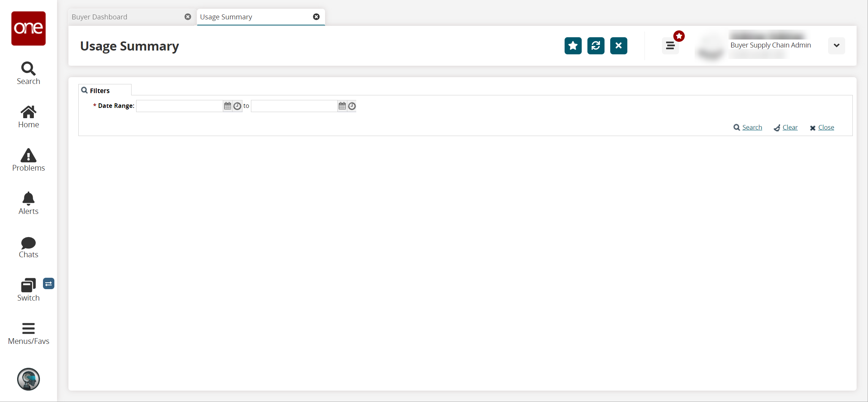Click the red star notification badge
The height and width of the screenshot is (402, 868).
tap(679, 36)
